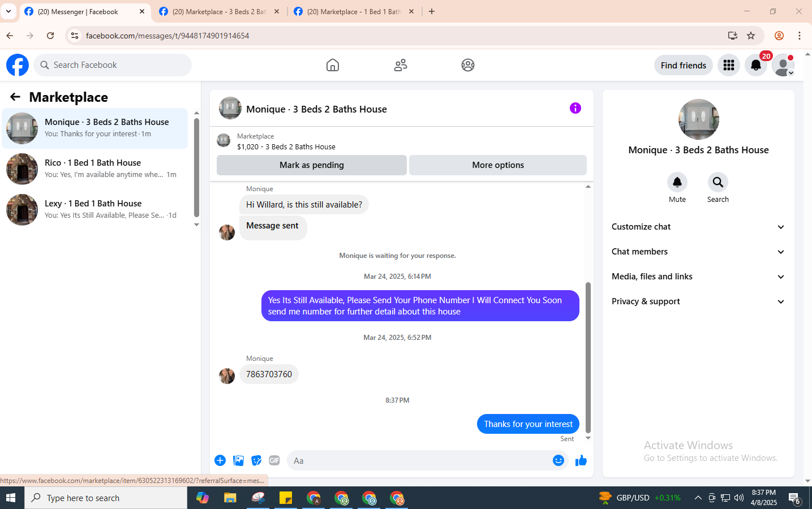Close the Messenger | Facebook tab

(x=142, y=11)
